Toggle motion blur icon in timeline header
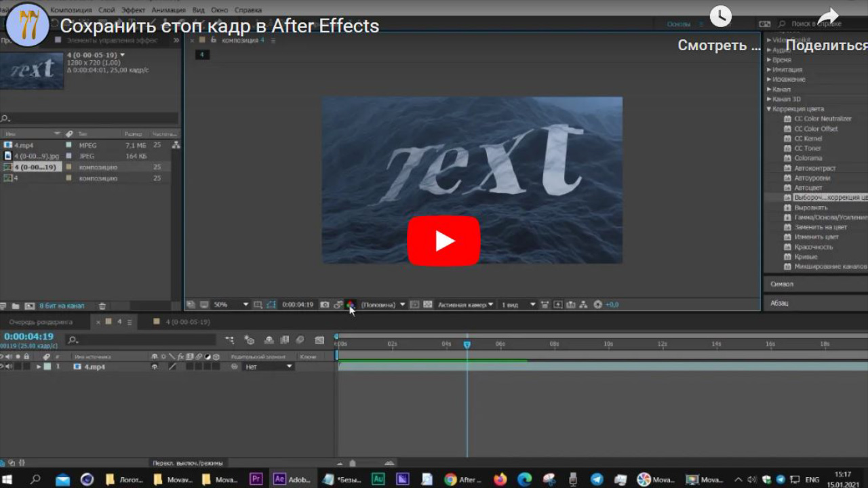This screenshot has width=868, height=488. [300, 340]
